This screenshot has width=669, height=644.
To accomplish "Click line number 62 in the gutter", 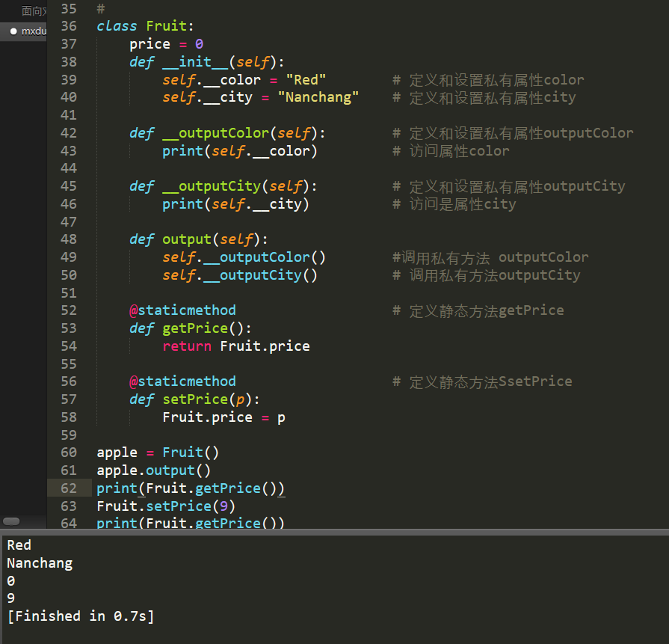I will (68, 488).
